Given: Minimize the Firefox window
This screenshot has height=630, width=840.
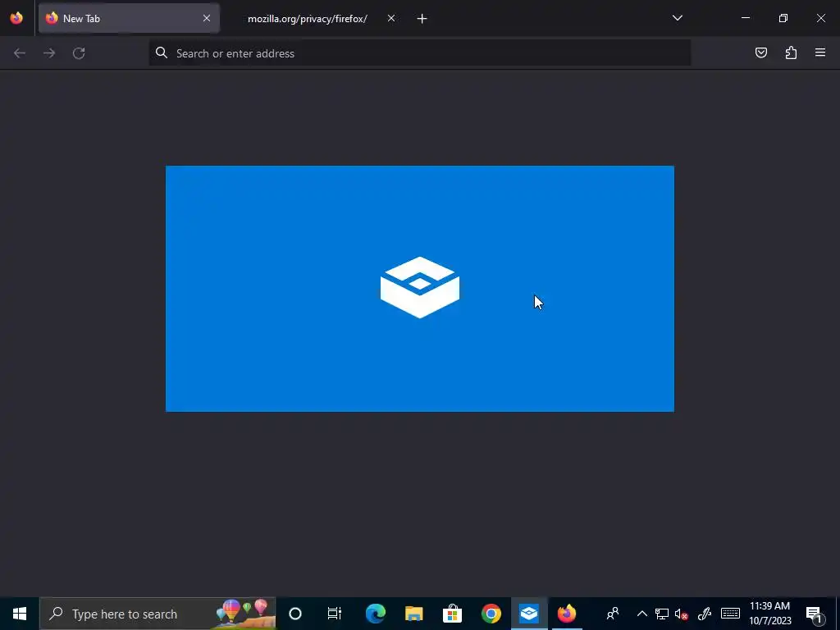Looking at the screenshot, I should (745, 18).
